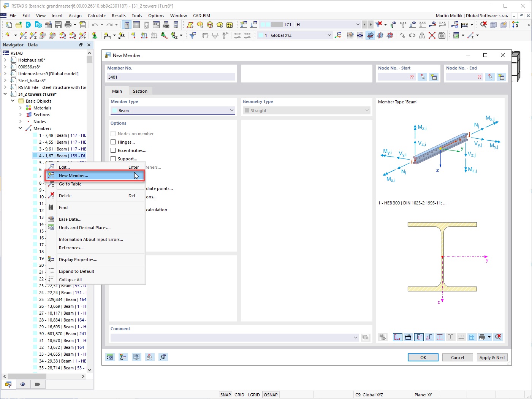Toggle the section dimensions icon under preview
The width and height of the screenshot is (532, 399).
(x=408, y=337)
